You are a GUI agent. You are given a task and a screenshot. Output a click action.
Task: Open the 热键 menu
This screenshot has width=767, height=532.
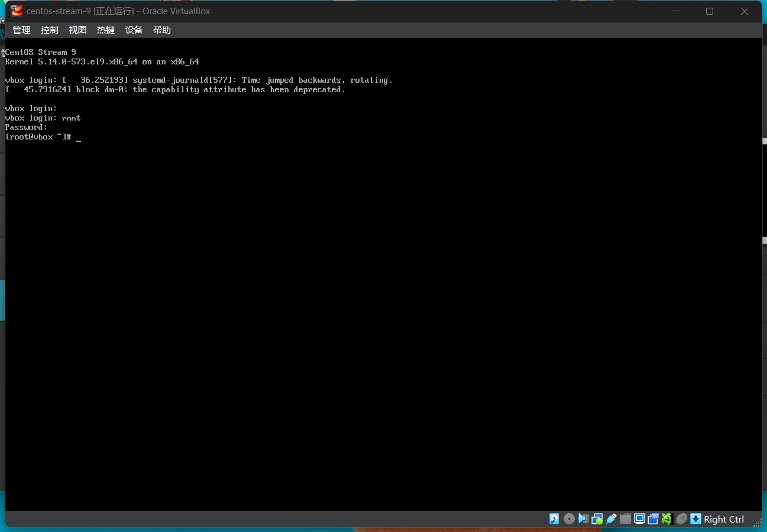[x=106, y=30]
